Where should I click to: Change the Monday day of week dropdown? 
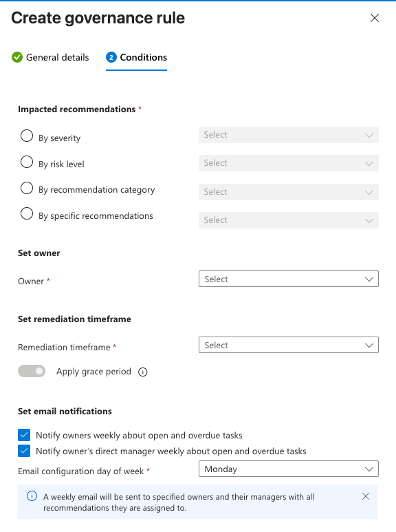coord(289,469)
